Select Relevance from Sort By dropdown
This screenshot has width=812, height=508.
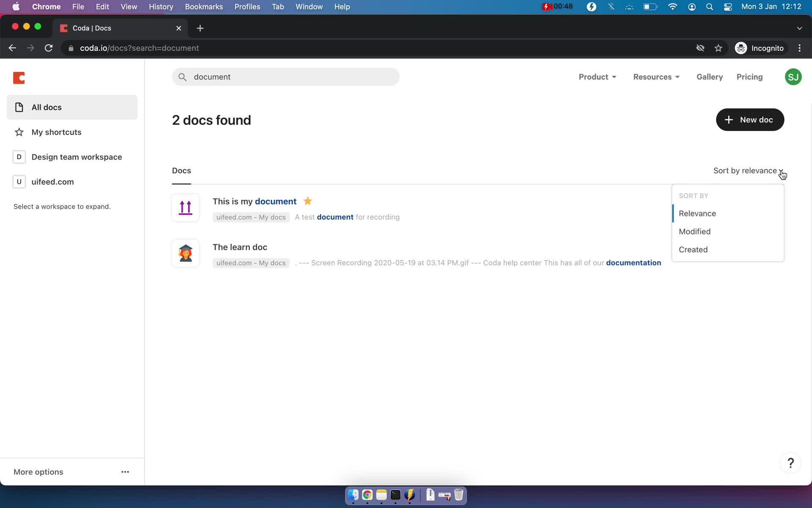(x=698, y=213)
